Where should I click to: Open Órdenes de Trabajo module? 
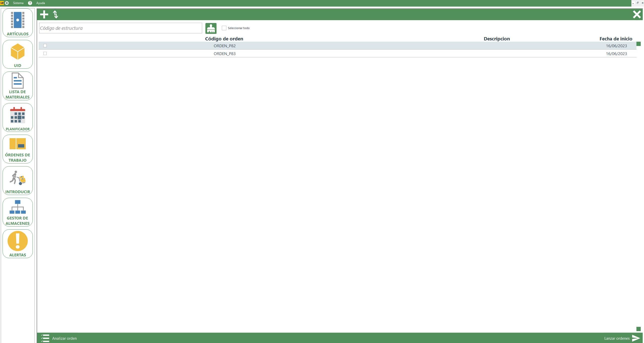click(x=18, y=149)
